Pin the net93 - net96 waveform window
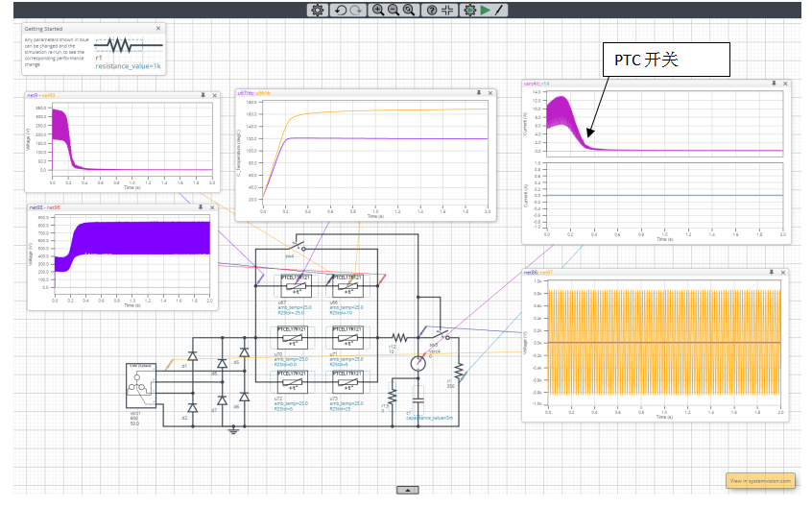 click(201, 207)
